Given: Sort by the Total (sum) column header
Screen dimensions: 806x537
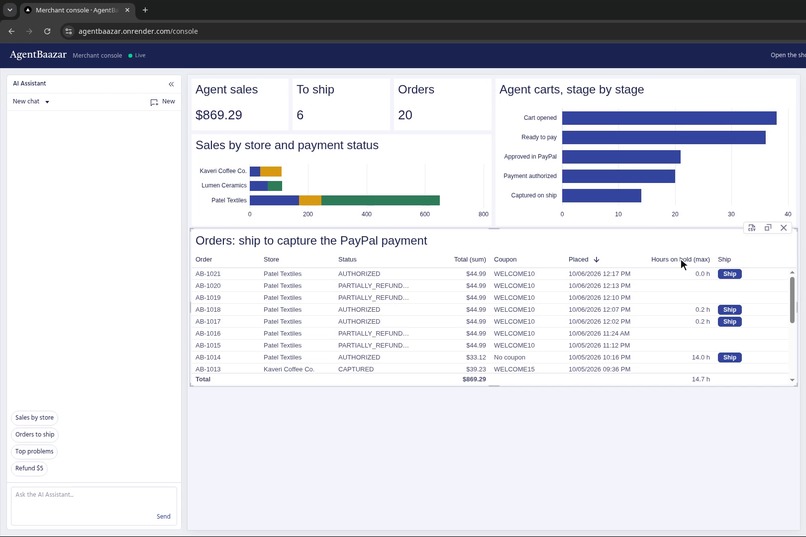Looking at the screenshot, I should tap(469, 260).
